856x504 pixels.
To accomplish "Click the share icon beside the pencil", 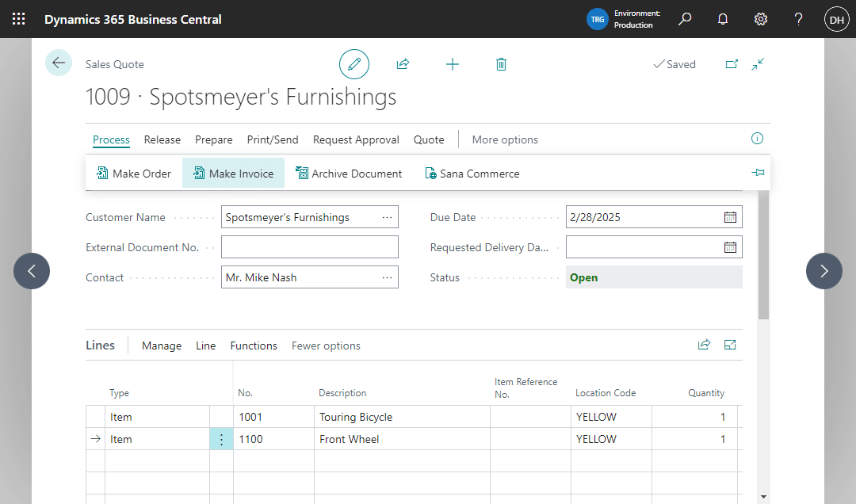I will click(403, 64).
